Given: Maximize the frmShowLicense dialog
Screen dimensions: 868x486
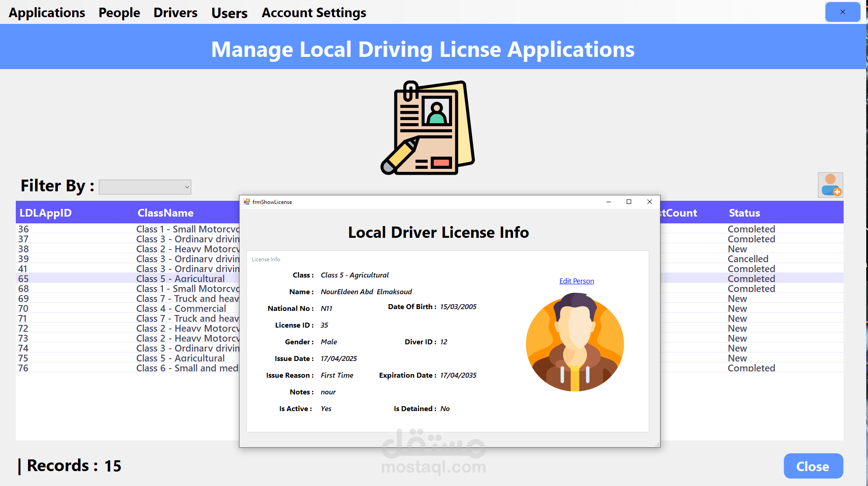Looking at the screenshot, I should pos(628,202).
